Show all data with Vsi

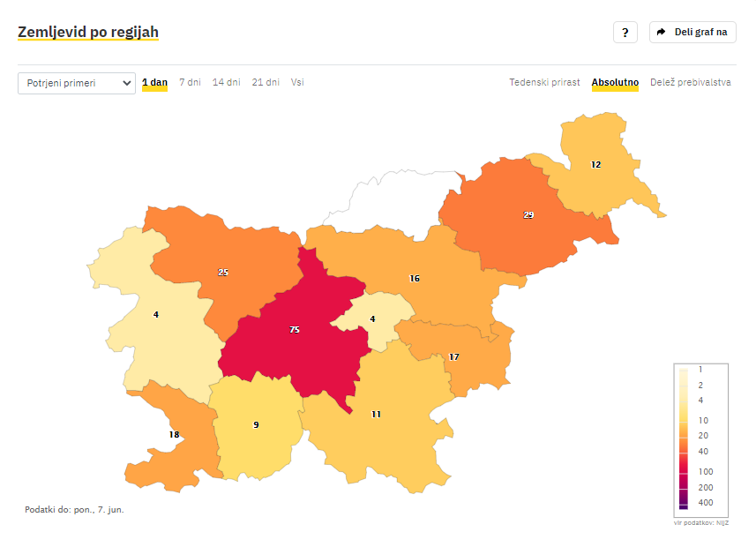pos(297,82)
